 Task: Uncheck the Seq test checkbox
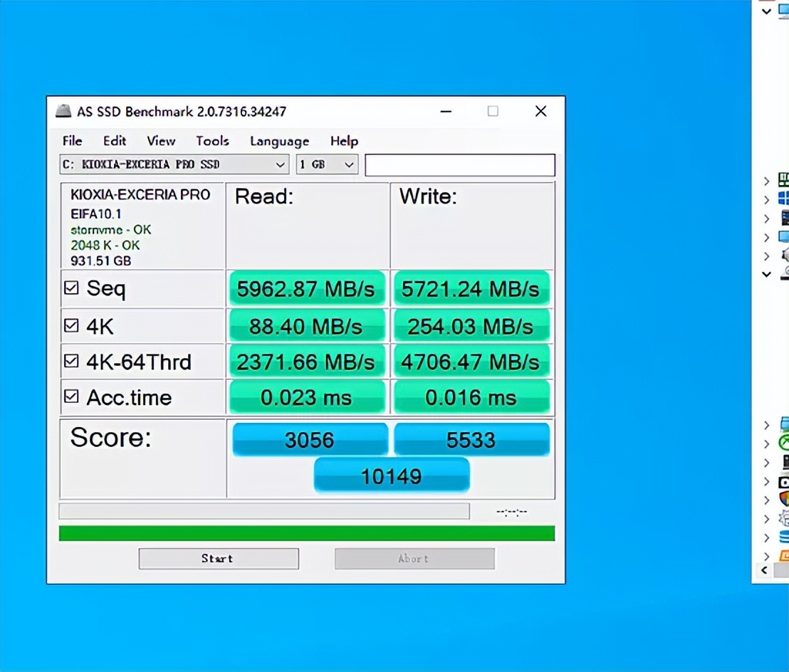click(71, 288)
